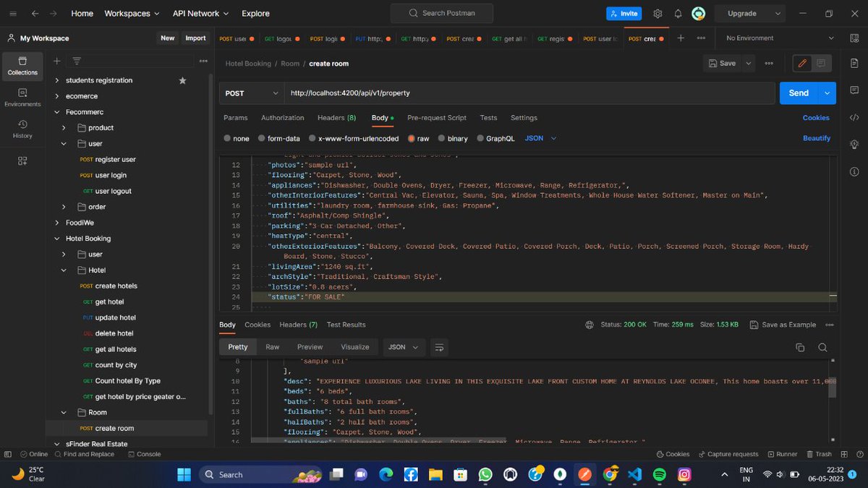Open the response JSON format dropdown
Screen dimensions: 868x488
point(404,348)
